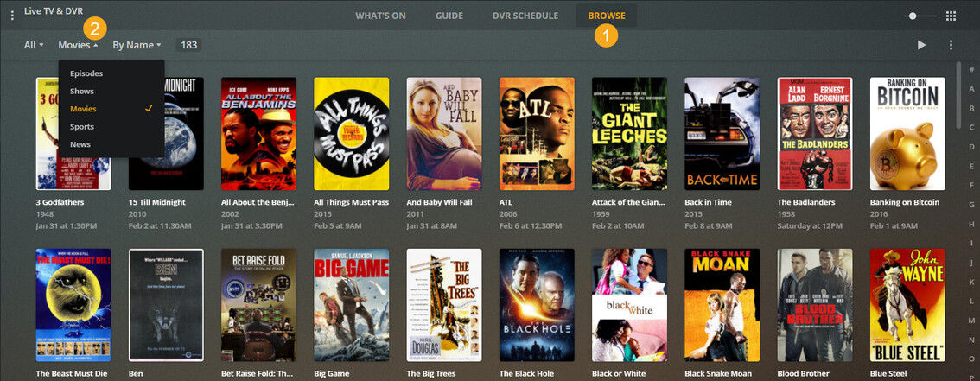Open the All Things Must Pass poster
The image size is (980, 381).
click(x=351, y=134)
